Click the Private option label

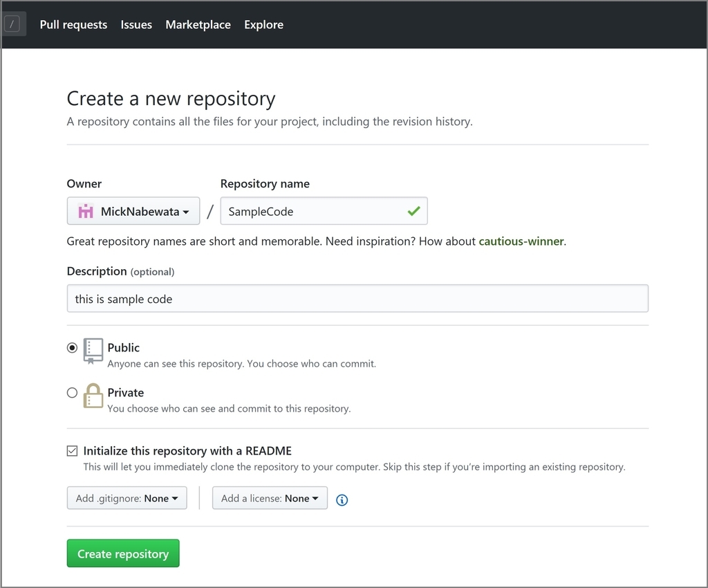(x=126, y=392)
